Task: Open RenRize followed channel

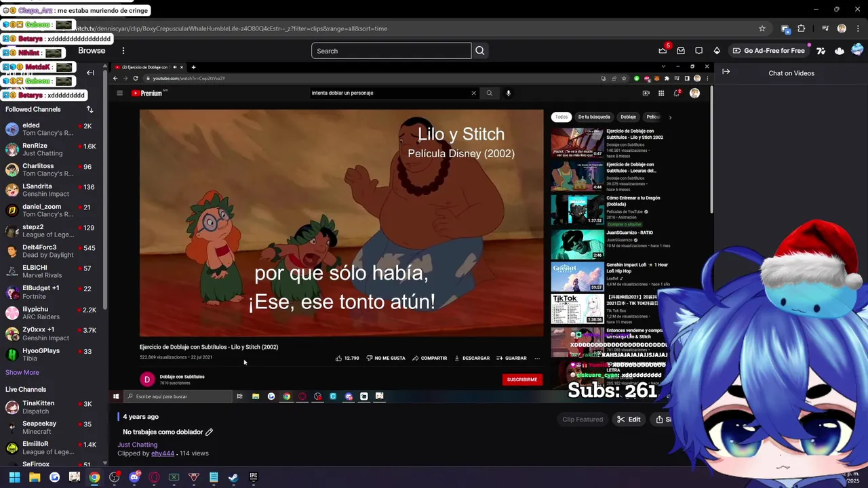Action: coord(51,149)
